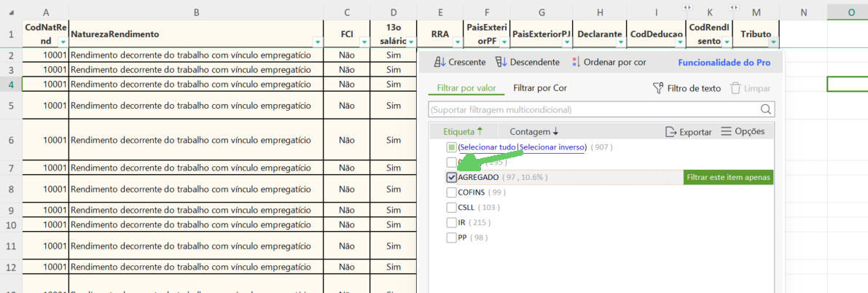Open Filtro de texto options

pos(687,88)
